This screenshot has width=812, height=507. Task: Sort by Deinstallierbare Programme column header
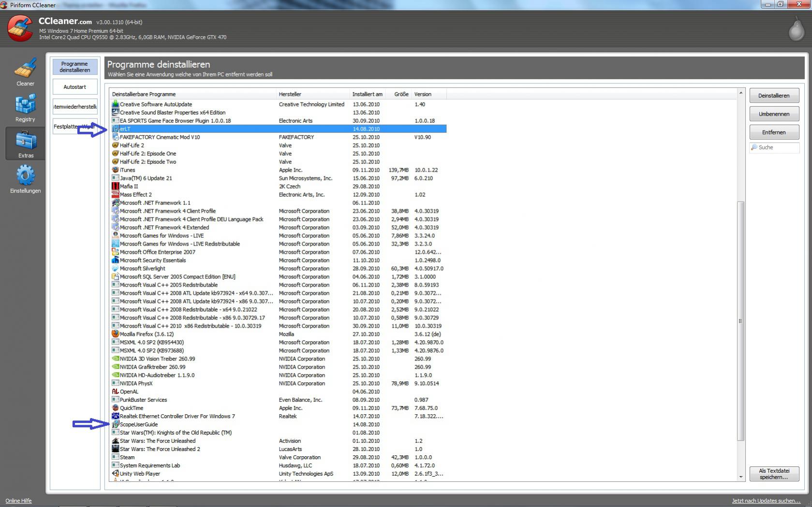click(x=193, y=94)
